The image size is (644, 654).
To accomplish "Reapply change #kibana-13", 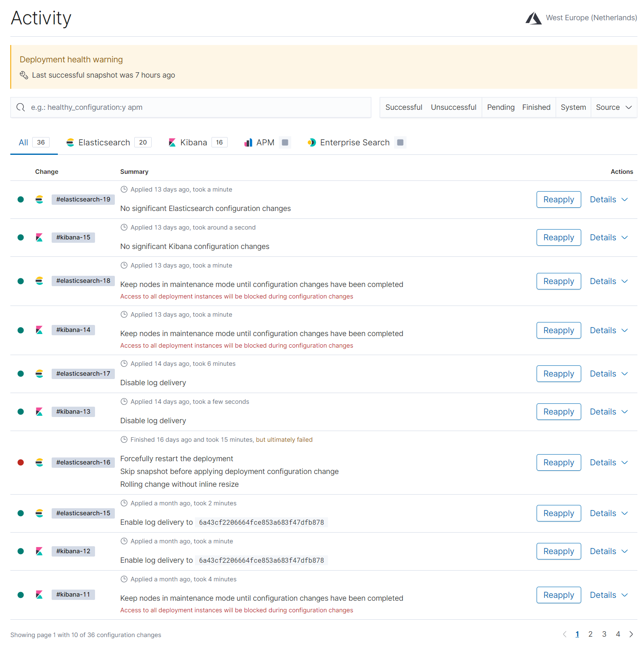I will 558,412.
